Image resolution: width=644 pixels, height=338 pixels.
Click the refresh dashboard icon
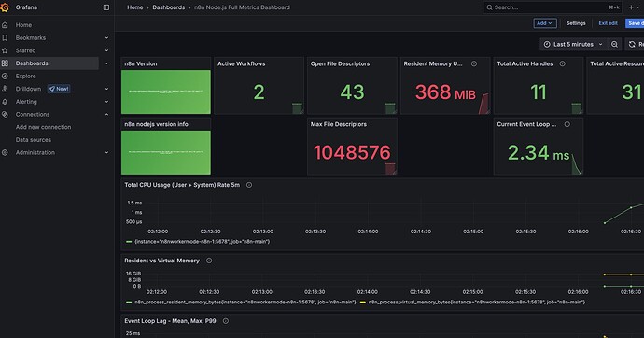632,45
